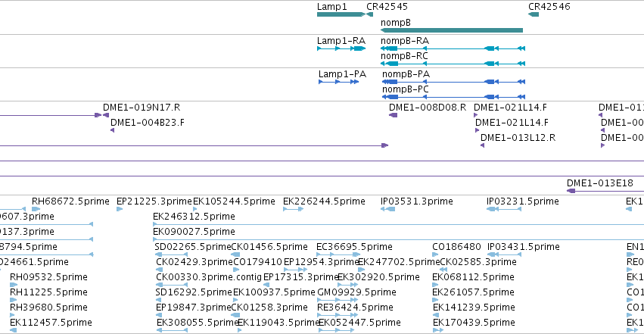
Task: Click the CO186480 EST label
Action: pyautogui.click(x=457, y=247)
